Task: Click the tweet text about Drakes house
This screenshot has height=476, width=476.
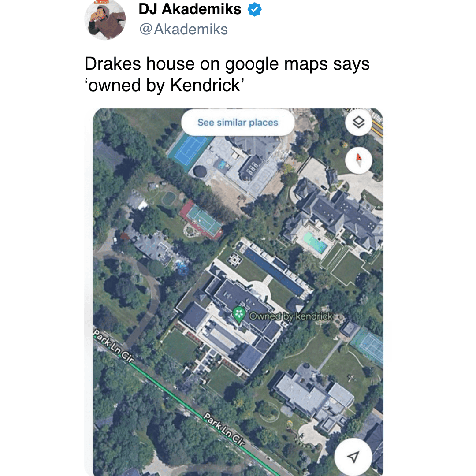Action: click(x=227, y=74)
